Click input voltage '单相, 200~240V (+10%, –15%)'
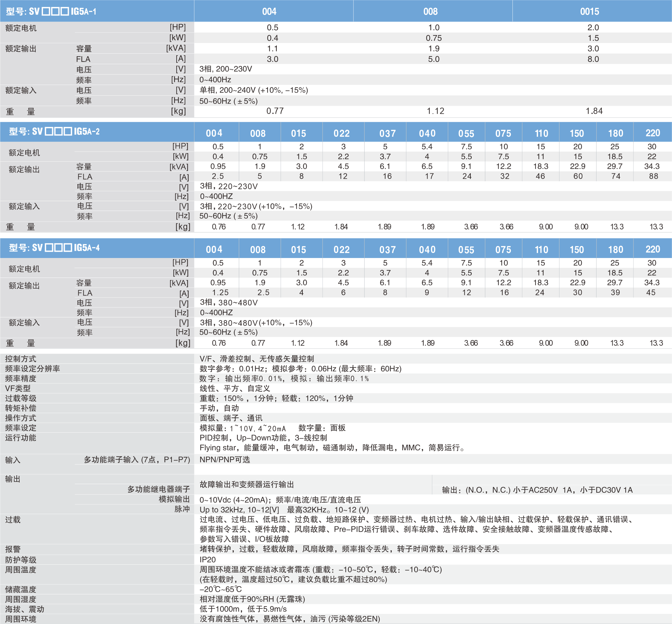 pyautogui.click(x=254, y=90)
